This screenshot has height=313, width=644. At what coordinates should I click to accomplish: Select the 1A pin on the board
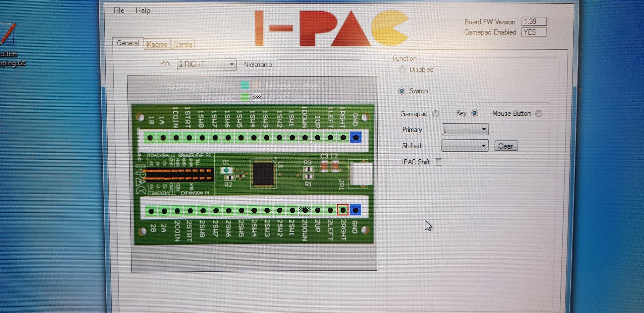click(163, 138)
